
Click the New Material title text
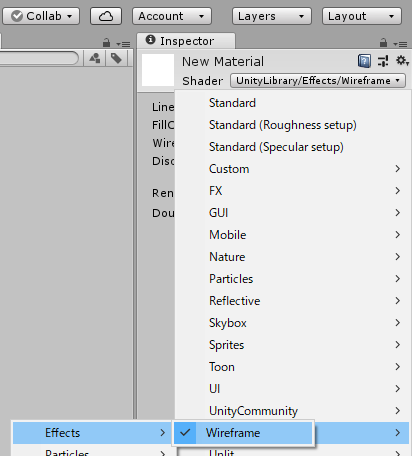coord(223,62)
